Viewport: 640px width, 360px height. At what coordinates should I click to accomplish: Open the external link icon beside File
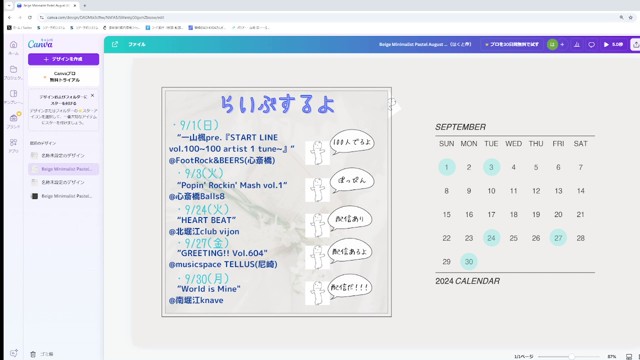115,44
